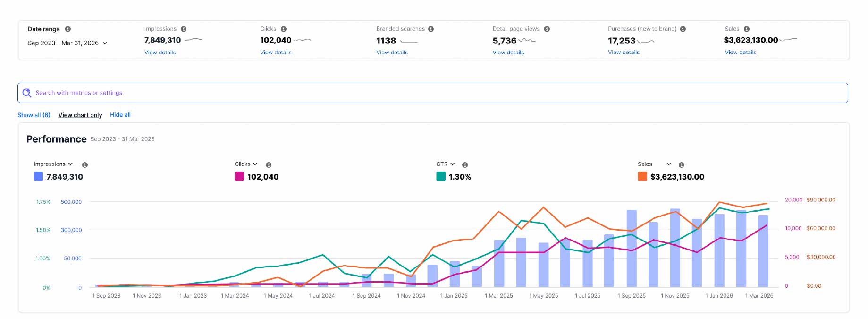Open View details under Clicks
This screenshot has width=868, height=319.
pyautogui.click(x=276, y=52)
